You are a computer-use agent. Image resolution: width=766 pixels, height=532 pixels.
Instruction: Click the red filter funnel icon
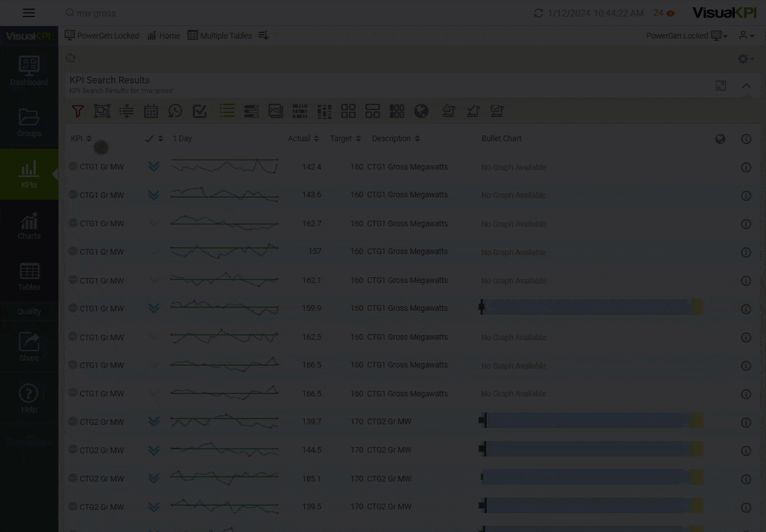pos(78,111)
